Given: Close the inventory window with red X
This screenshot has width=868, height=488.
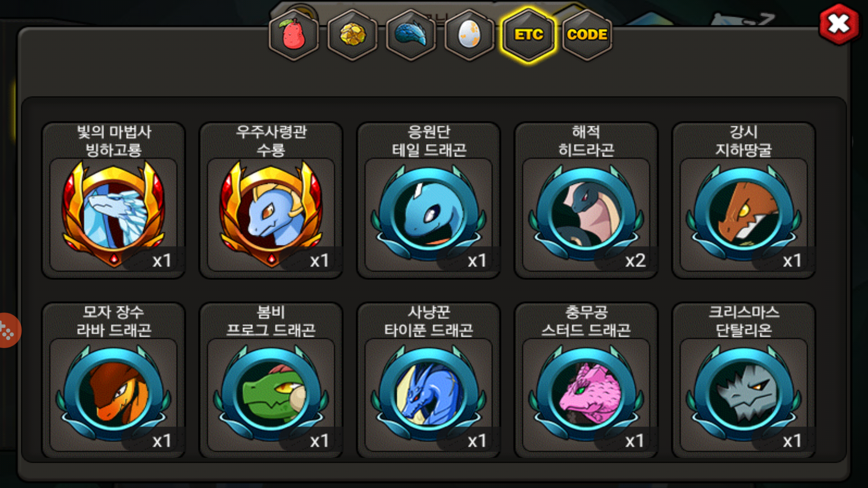Looking at the screenshot, I should tap(839, 24).
